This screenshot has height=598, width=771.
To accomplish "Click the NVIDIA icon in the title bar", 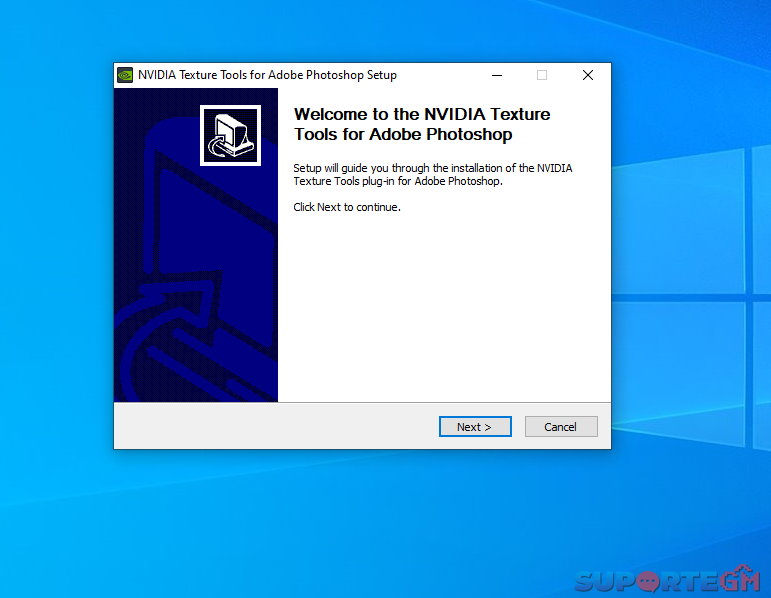I will click(x=125, y=75).
